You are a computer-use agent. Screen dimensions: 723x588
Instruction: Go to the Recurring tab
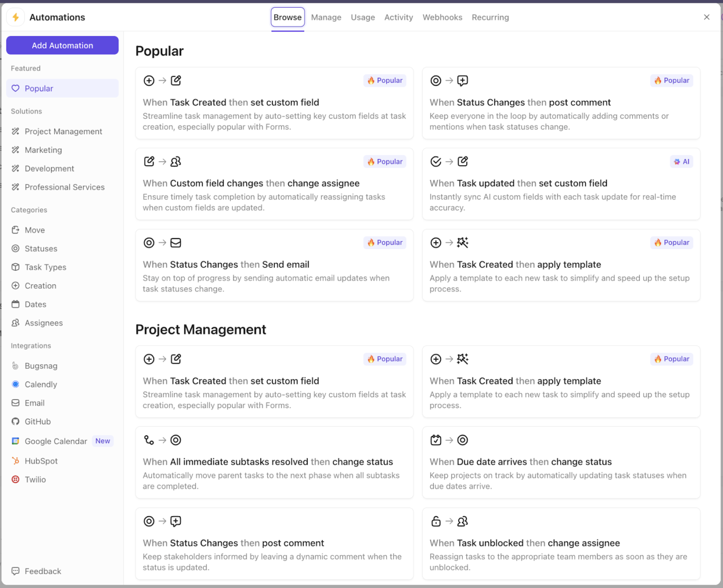[490, 17]
